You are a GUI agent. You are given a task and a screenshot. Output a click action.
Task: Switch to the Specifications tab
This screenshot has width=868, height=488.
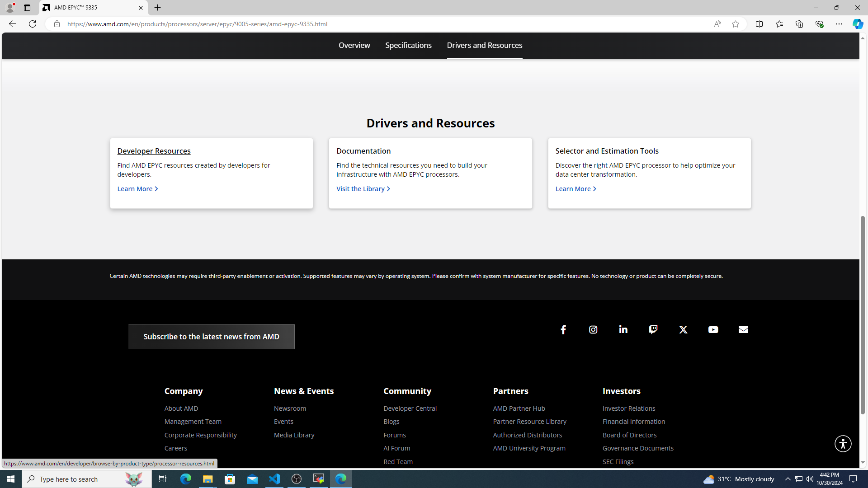(x=408, y=45)
